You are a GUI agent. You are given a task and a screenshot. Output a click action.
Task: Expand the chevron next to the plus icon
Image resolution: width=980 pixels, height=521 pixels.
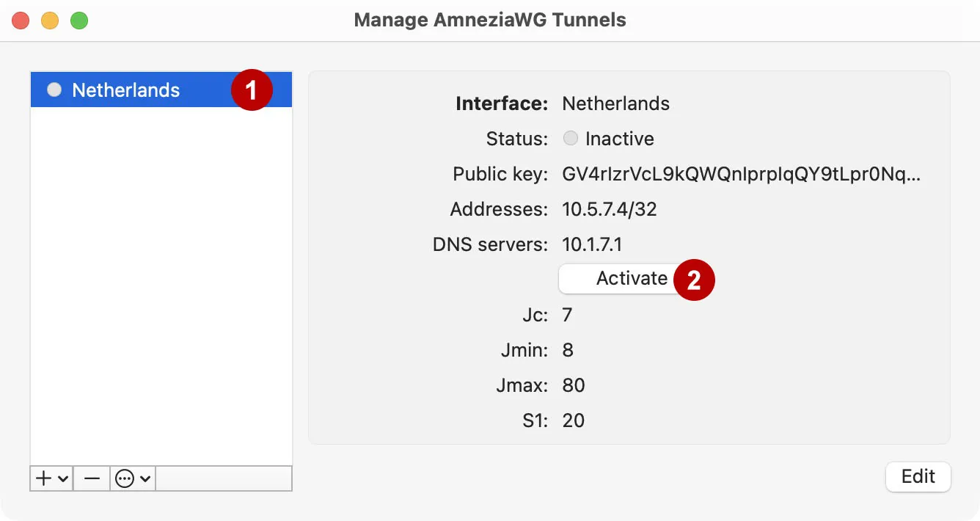point(62,478)
